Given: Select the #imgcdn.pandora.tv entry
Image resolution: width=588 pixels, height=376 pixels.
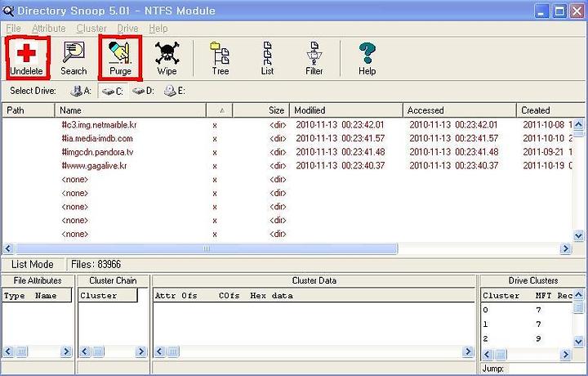Looking at the screenshot, I should (x=97, y=152).
